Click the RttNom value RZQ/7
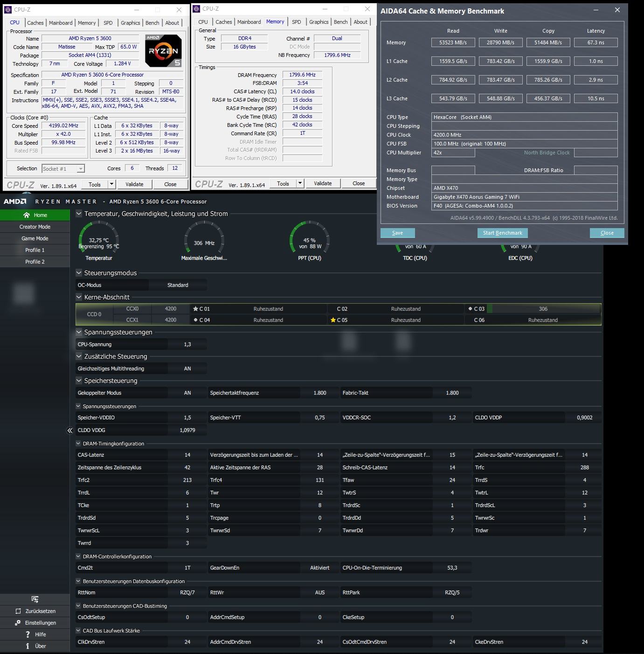 187,592
